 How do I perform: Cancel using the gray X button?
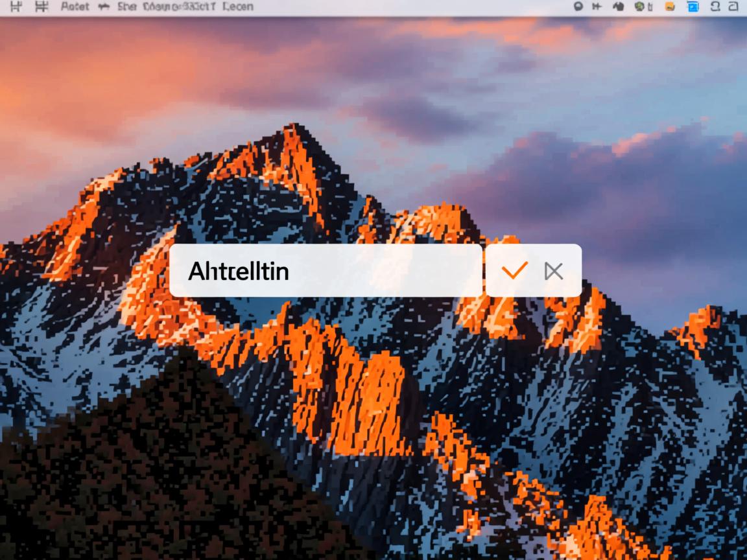tap(554, 271)
